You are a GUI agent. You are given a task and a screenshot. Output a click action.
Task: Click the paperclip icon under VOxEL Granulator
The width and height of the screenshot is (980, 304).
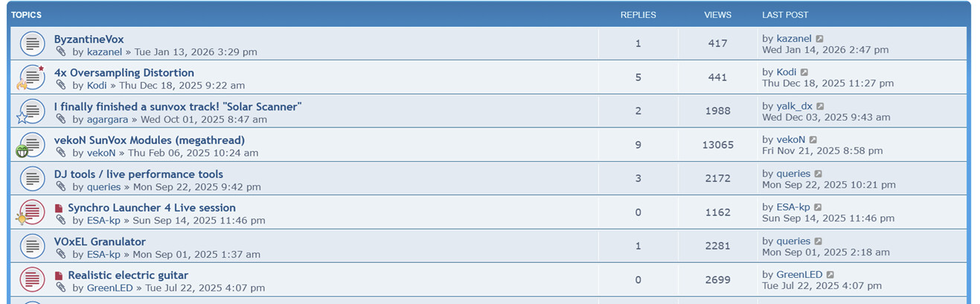pyautogui.click(x=61, y=254)
